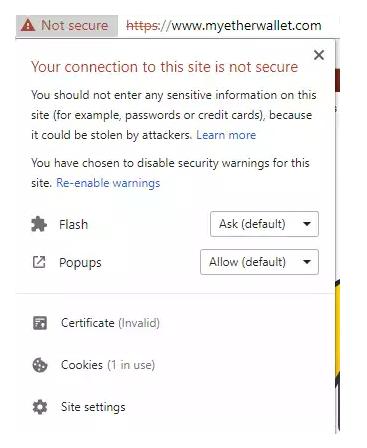Click the www.myetherwallet.com URL in address bar
This screenshot has width=367, height=448.
coord(246,26)
